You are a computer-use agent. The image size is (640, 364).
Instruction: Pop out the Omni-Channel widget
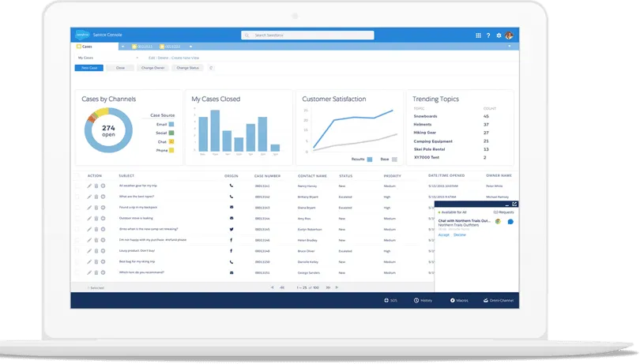pos(514,204)
